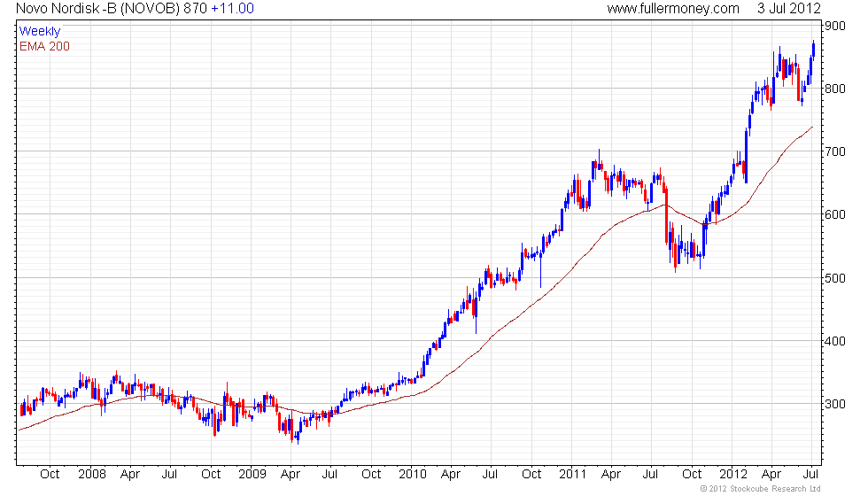Image resolution: width=868 pixels, height=496 pixels.
Task: Click the 800 price axis label
Action: 834,89
